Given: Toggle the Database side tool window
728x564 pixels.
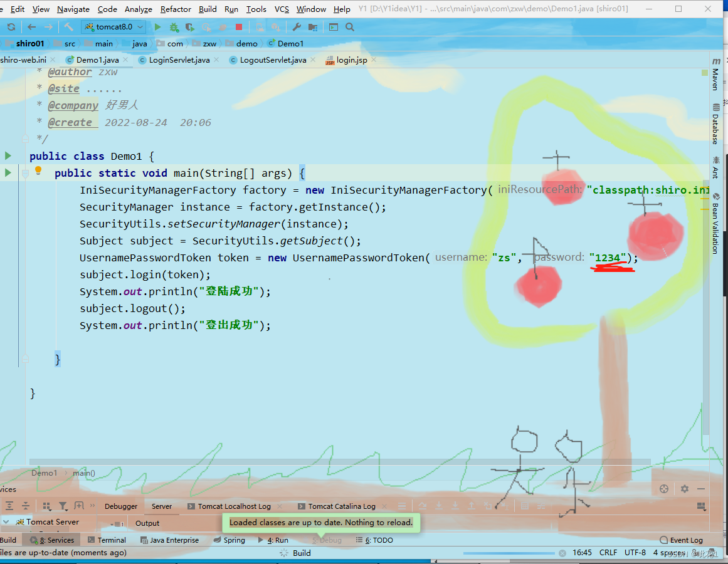Looking at the screenshot, I should pyautogui.click(x=716, y=124).
